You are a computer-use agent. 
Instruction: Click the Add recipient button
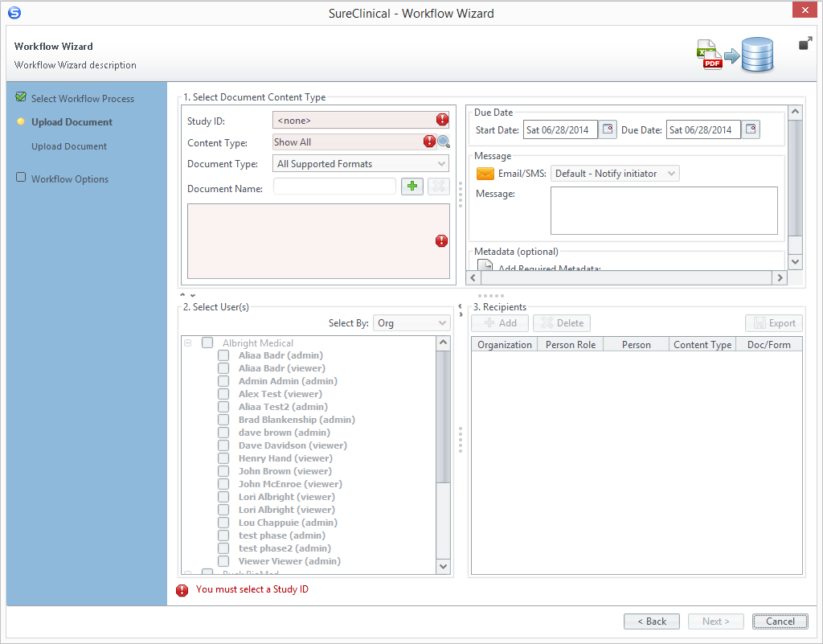500,322
